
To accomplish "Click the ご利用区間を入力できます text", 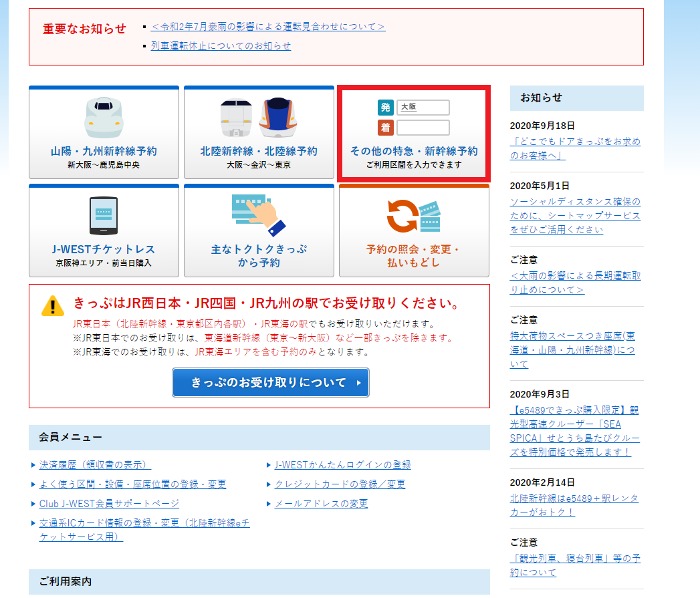I will (414, 165).
